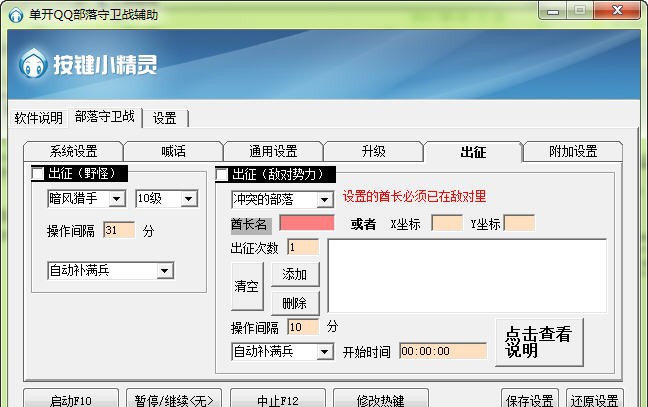648x407 pixels.
Task: Click the 酋长名 label
Action: [249, 224]
